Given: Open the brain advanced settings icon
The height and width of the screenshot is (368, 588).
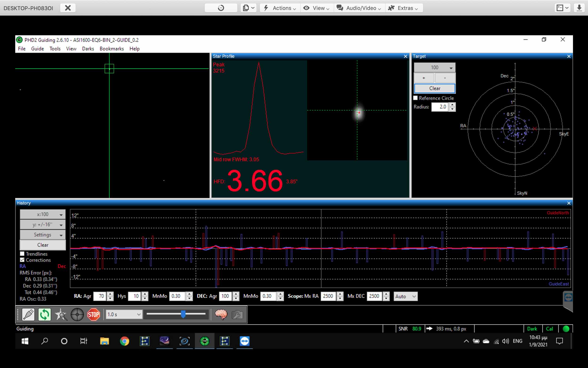Looking at the screenshot, I should click(221, 315).
